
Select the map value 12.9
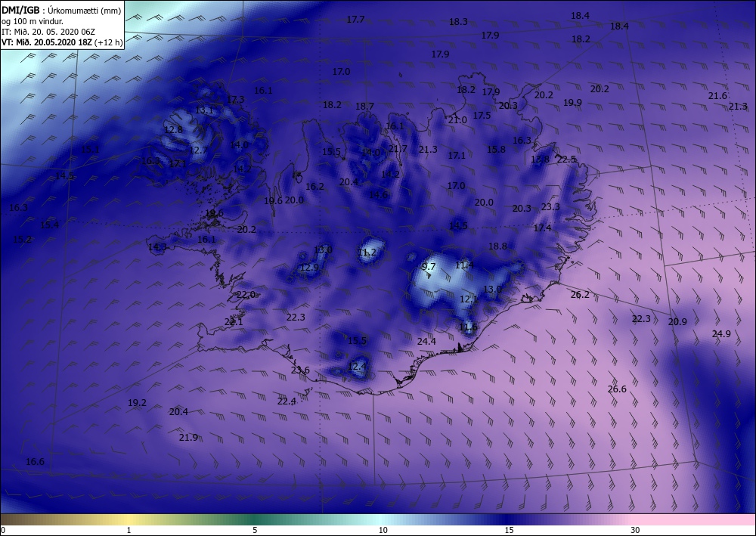pyautogui.click(x=309, y=267)
